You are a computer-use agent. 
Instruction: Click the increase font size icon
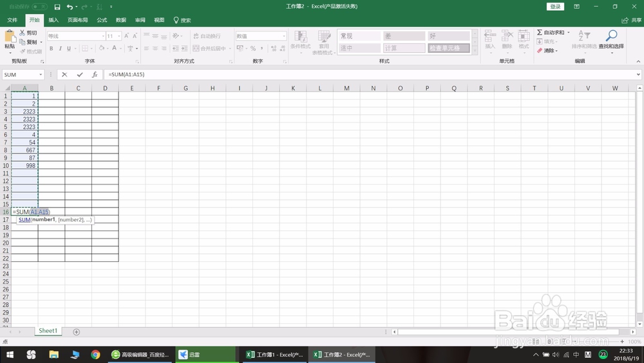[x=126, y=36]
